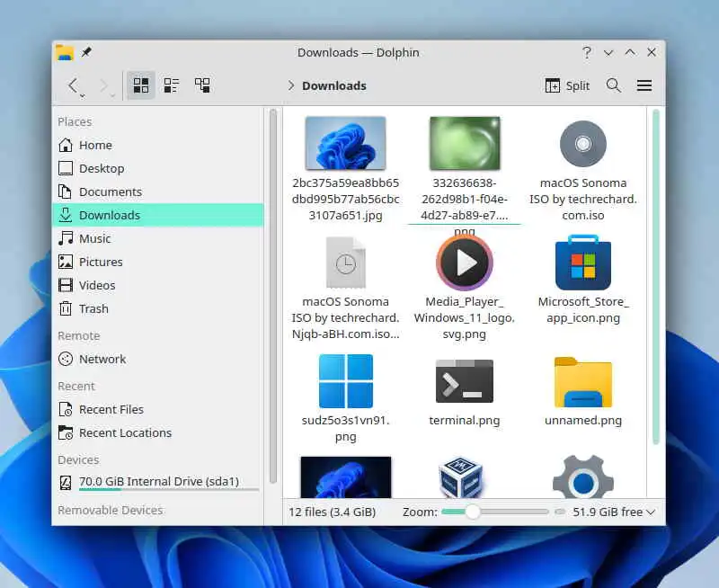
Task: Click the Devices section header
Action: coord(78,459)
